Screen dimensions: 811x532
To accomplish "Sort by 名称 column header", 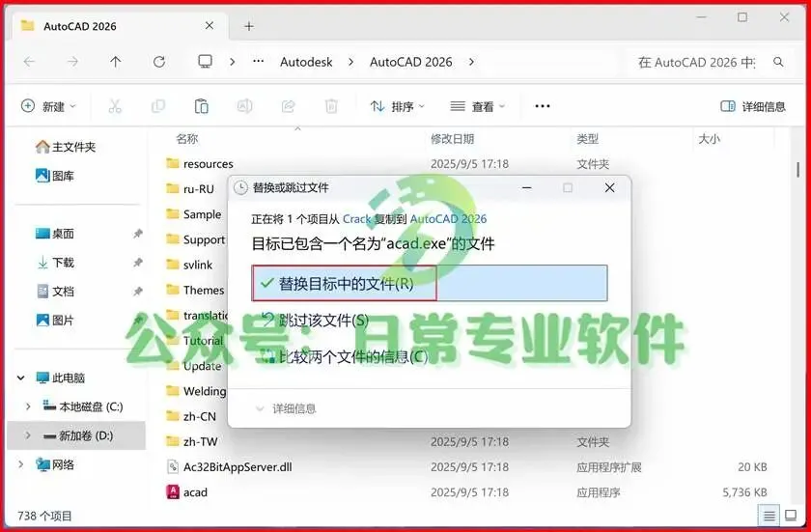I will [x=186, y=139].
